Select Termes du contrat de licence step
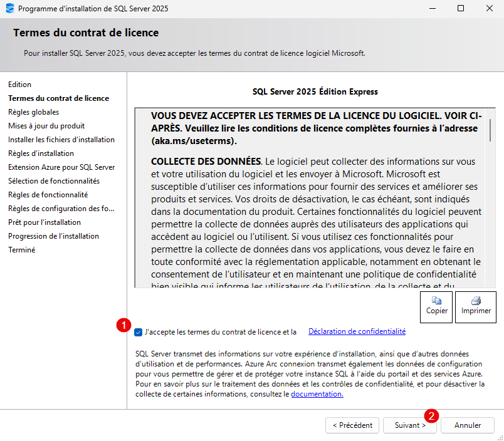 [58, 98]
